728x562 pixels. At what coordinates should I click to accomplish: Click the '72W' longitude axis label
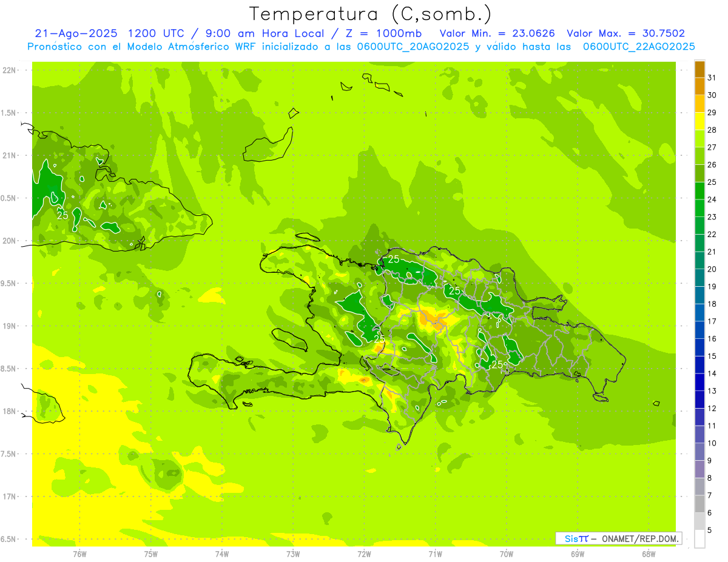(x=364, y=554)
